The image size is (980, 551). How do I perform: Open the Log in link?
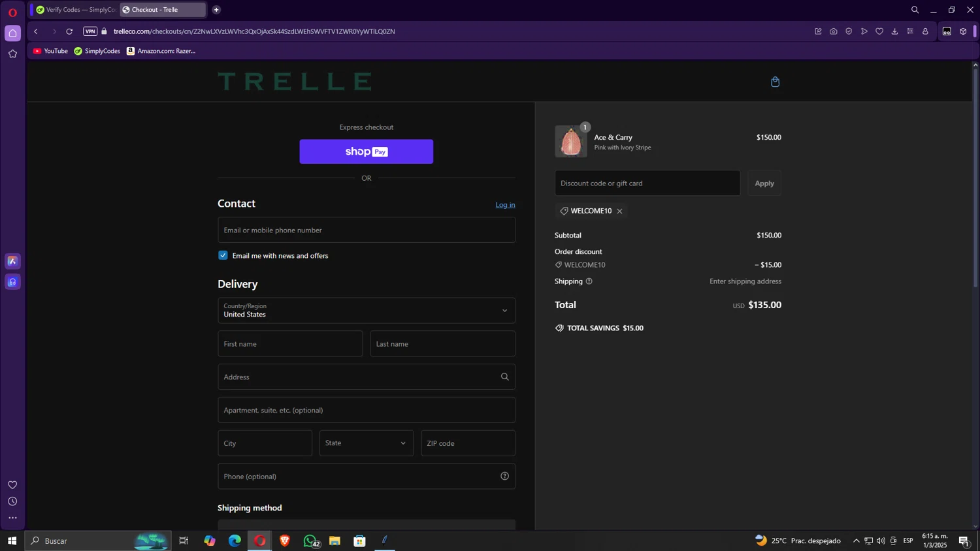[x=505, y=205]
